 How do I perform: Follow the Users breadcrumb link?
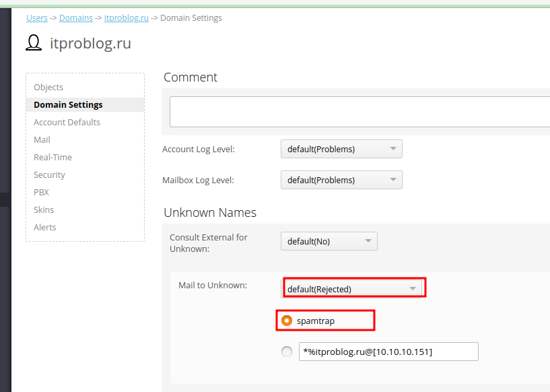37,18
